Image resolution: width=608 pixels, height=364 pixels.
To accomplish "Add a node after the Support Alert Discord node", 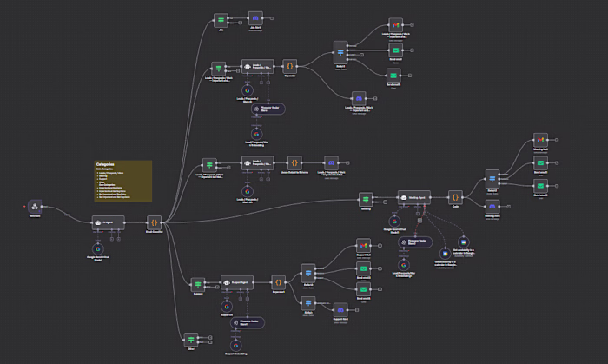I will coord(357,310).
